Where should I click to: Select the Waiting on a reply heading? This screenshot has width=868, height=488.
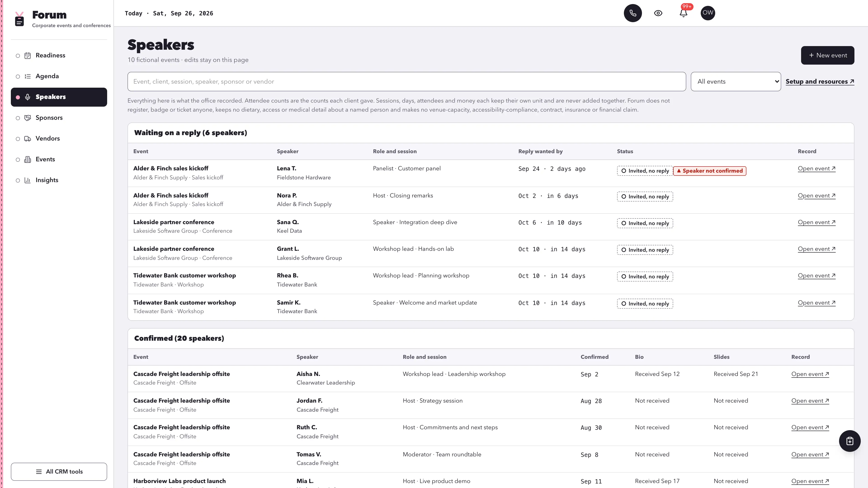pyautogui.click(x=191, y=133)
